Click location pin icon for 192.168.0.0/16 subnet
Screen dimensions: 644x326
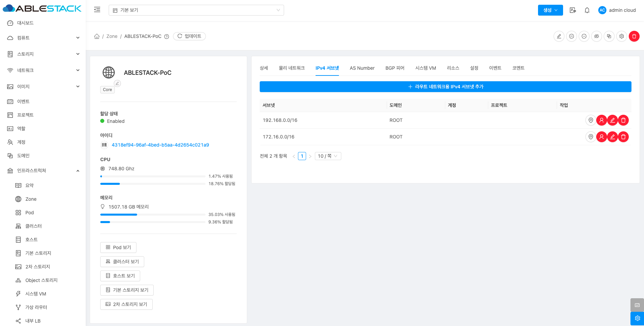(591, 120)
